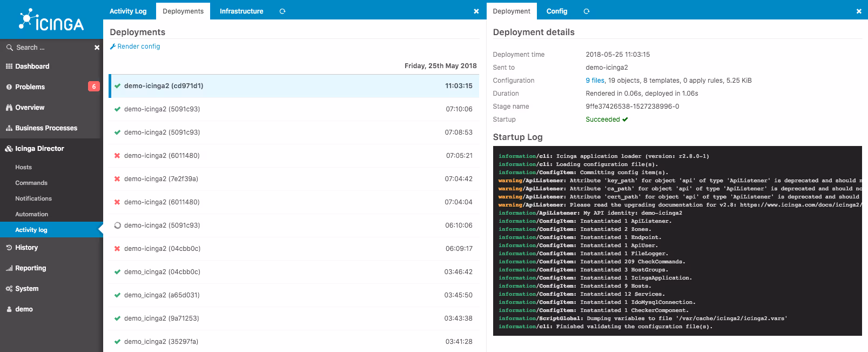Go to Director Notifications
868x352 pixels.
click(x=33, y=199)
